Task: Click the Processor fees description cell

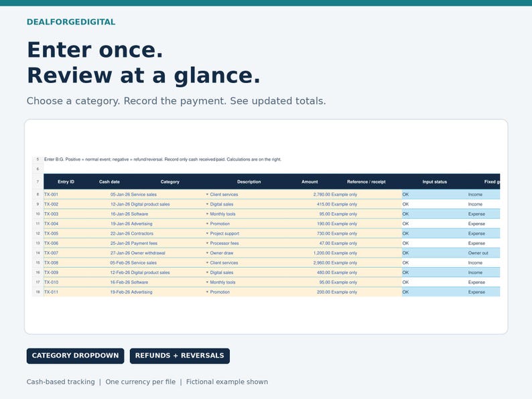Action: tap(224, 244)
